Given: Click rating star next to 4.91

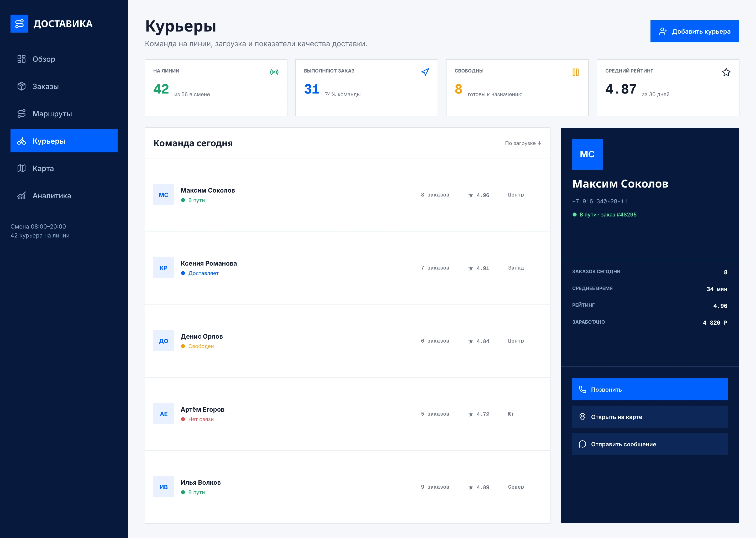Looking at the screenshot, I should (x=471, y=268).
